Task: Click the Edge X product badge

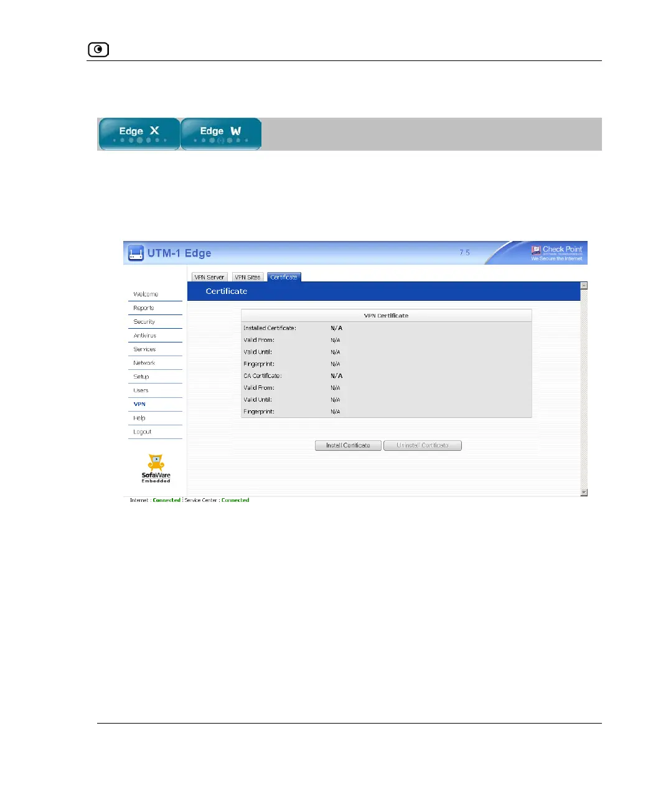Action: 139,134
